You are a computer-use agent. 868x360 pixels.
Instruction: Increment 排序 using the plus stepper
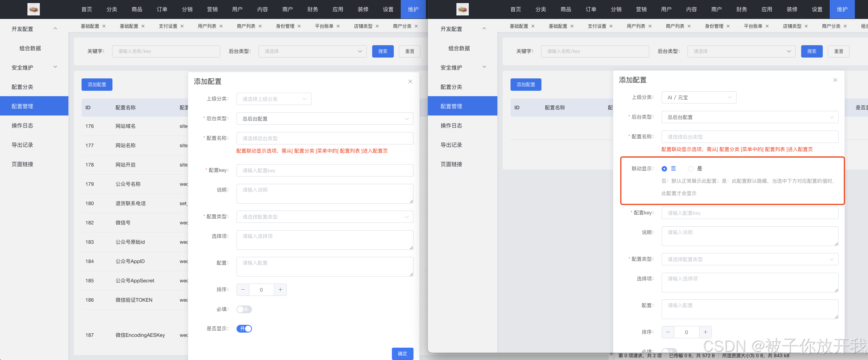pos(280,289)
